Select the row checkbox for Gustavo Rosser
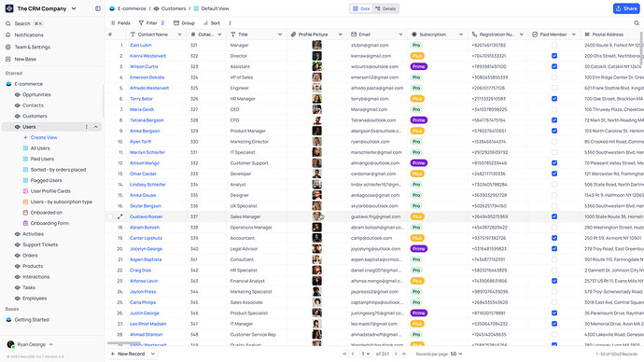Screen dimensions: 644x362 pyautogui.click(x=110, y=216)
